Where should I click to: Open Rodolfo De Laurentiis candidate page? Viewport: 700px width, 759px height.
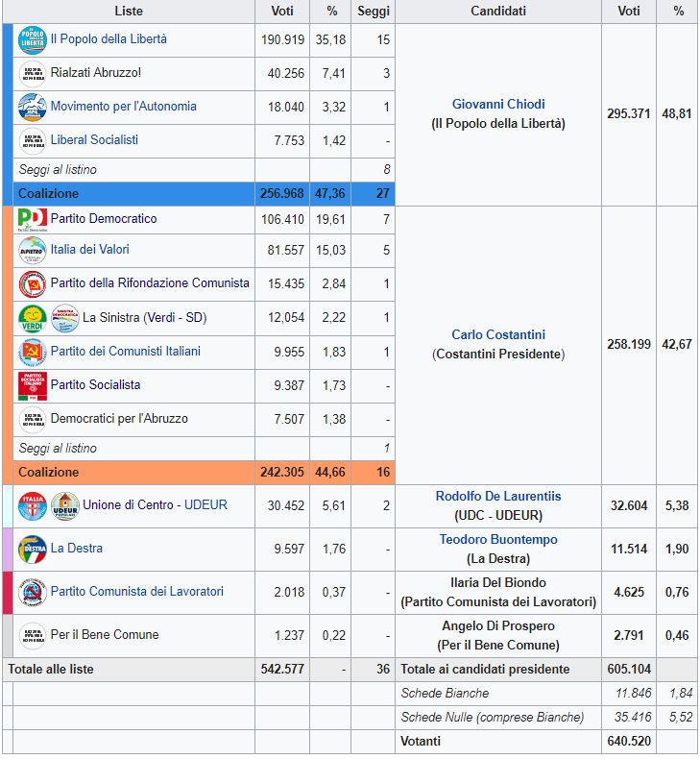point(498,497)
